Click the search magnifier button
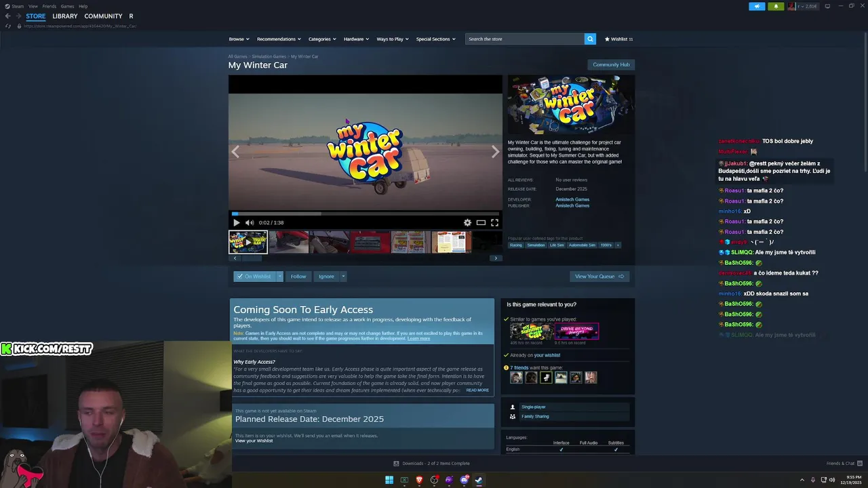The height and width of the screenshot is (488, 868). (590, 39)
